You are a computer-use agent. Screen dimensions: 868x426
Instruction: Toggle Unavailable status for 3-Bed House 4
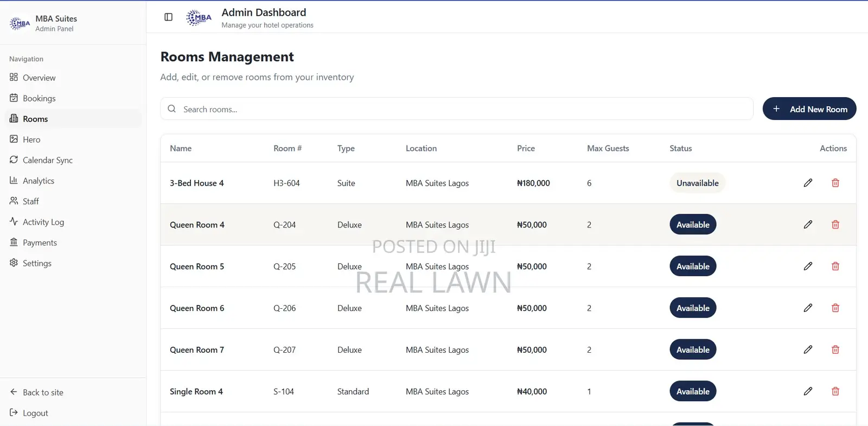[x=697, y=183]
